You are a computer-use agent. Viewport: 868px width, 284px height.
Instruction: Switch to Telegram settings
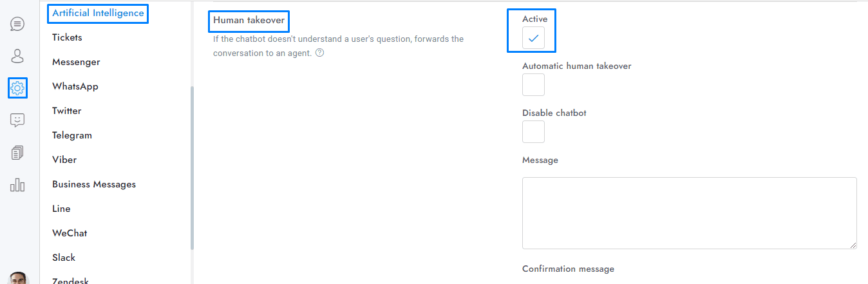(72, 135)
